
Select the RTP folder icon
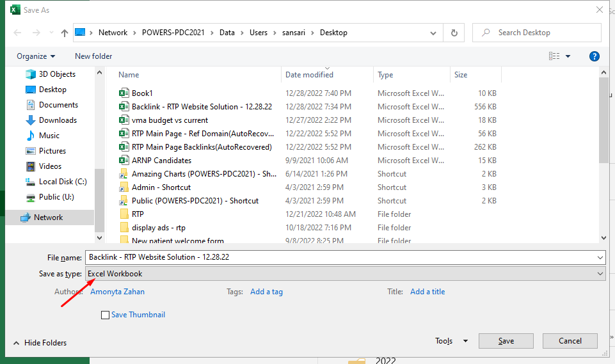point(124,214)
